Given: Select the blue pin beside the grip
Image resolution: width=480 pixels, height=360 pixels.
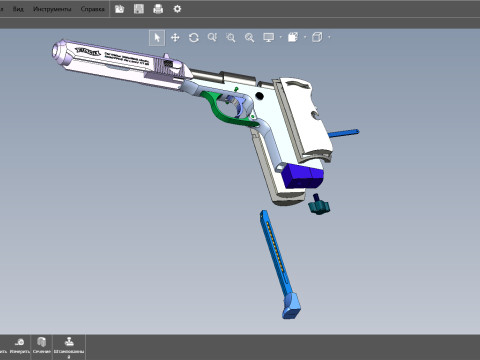Looking at the screenshot, I should click(x=343, y=133).
